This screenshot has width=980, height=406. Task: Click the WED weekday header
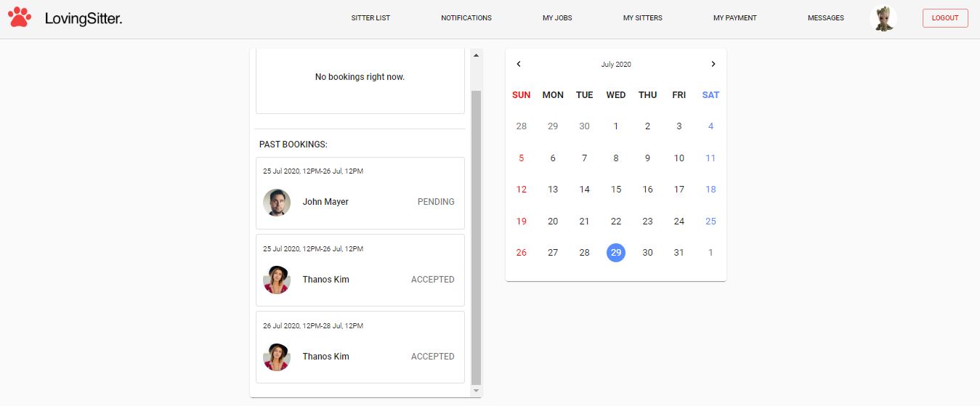pos(616,95)
